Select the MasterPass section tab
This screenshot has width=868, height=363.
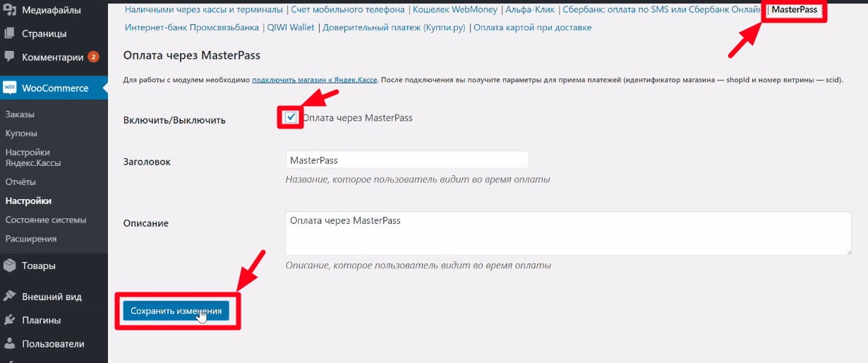click(794, 10)
